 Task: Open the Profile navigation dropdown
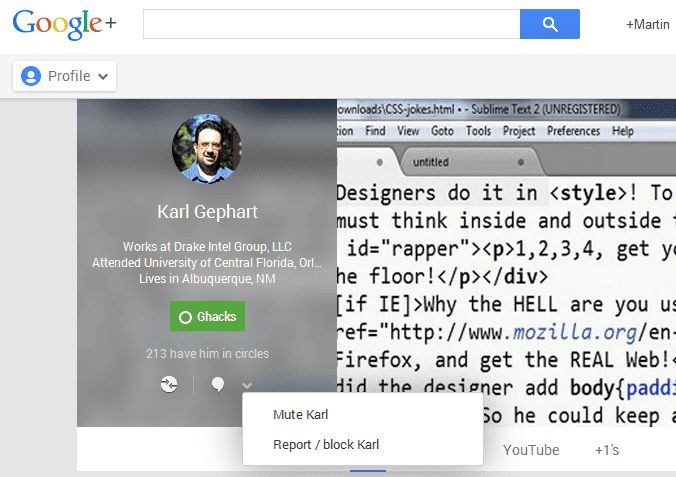coord(65,76)
